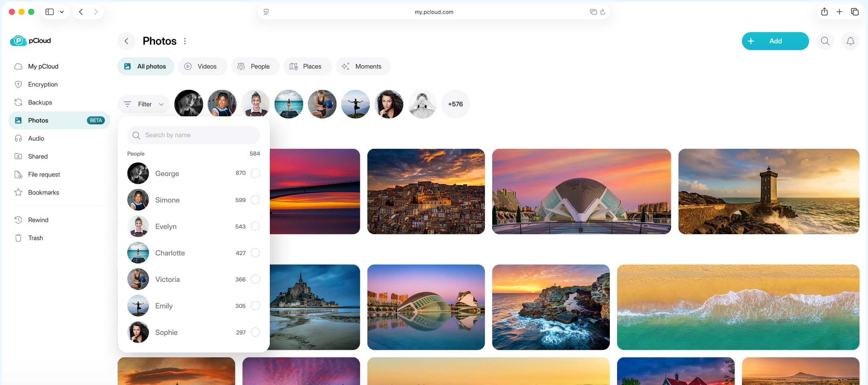Click the Safari reload page icon

[x=602, y=12]
